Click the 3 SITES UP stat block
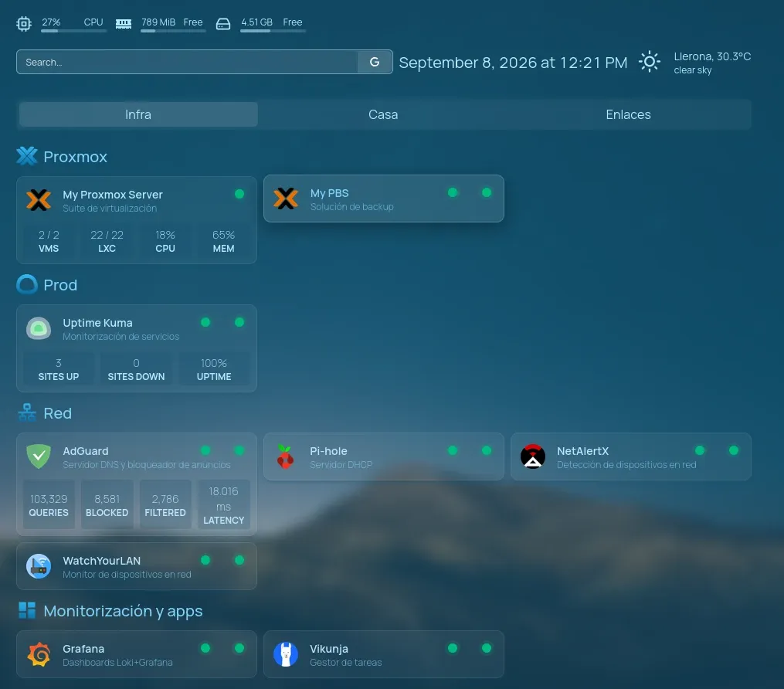Viewport: 784px width, 689px height. [59, 369]
